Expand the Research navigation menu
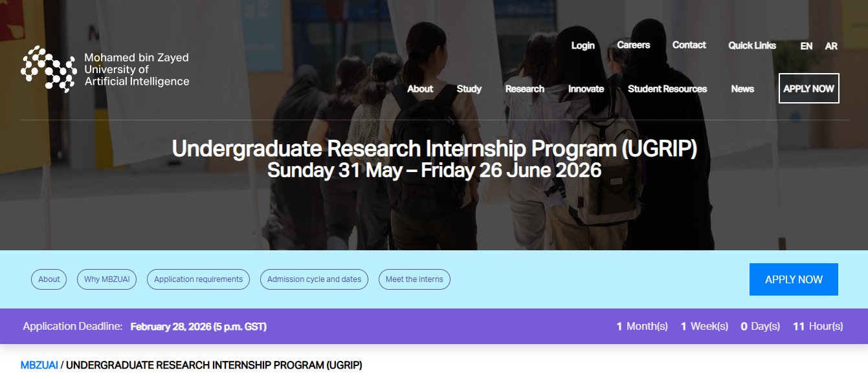Screen dimensions: 868x379 (524, 89)
